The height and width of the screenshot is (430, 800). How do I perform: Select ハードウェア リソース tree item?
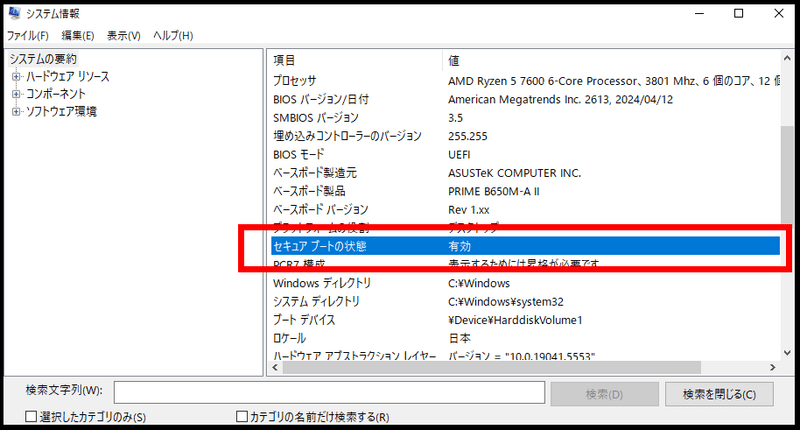68,77
